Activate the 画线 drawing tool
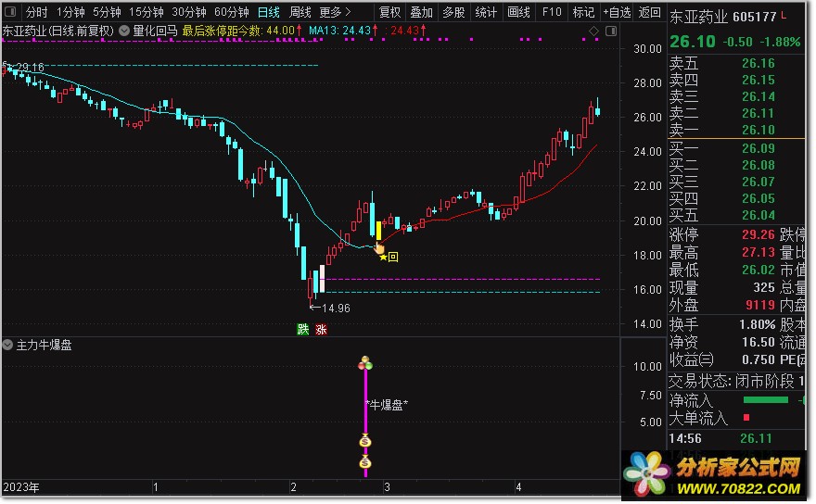 tap(518, 12)
